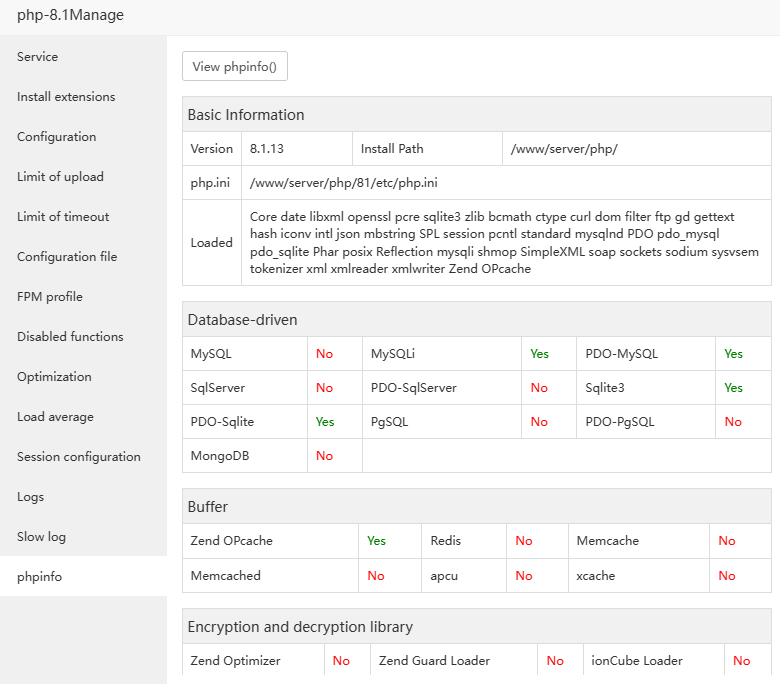Click the Zend OPcache status Yes
The image size is (780, 684).
coord(376,541)
